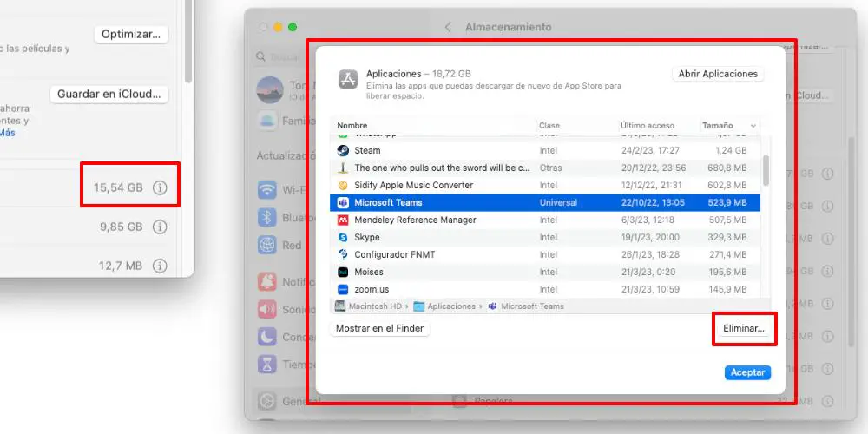
Task: Click the applications list scrollbar
Action: click(765, 169)
